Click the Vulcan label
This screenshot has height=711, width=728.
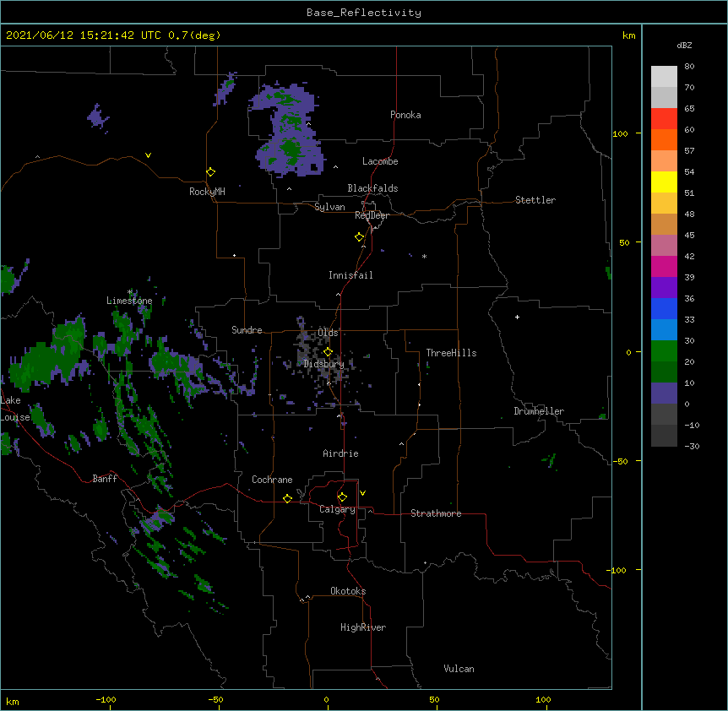[x=459, y=669]
